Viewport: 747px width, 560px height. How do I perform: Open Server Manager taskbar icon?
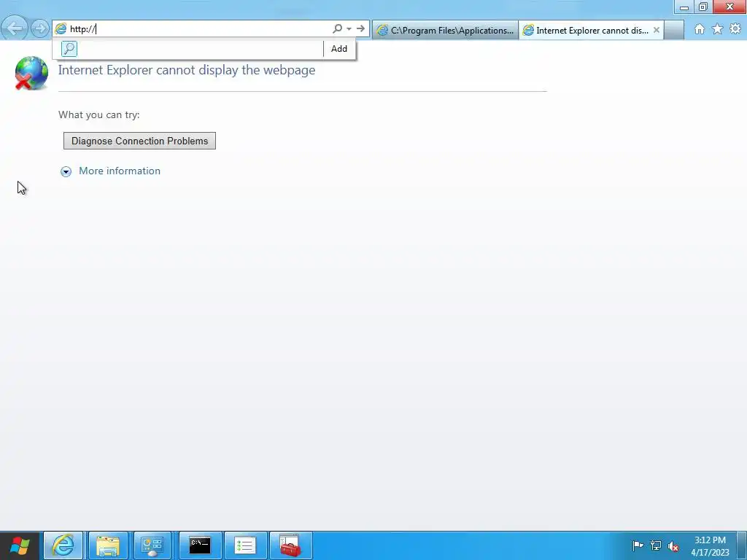152,545
